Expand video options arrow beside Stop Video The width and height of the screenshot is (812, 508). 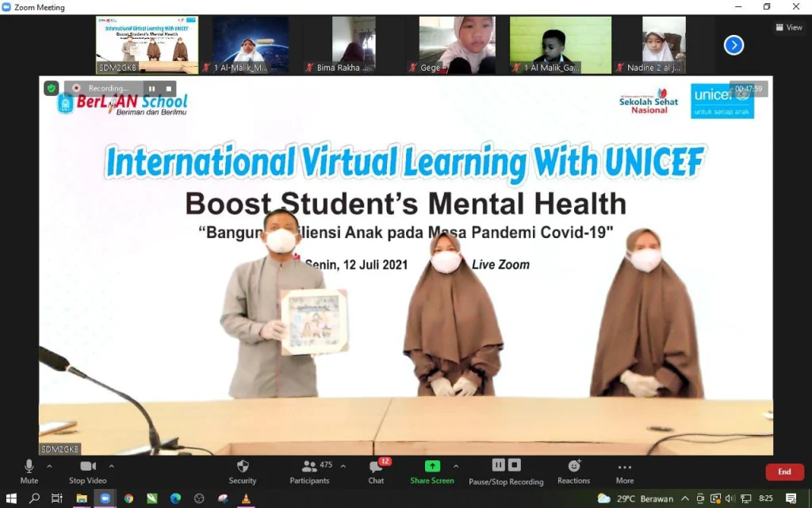click(x=111, y=466)
